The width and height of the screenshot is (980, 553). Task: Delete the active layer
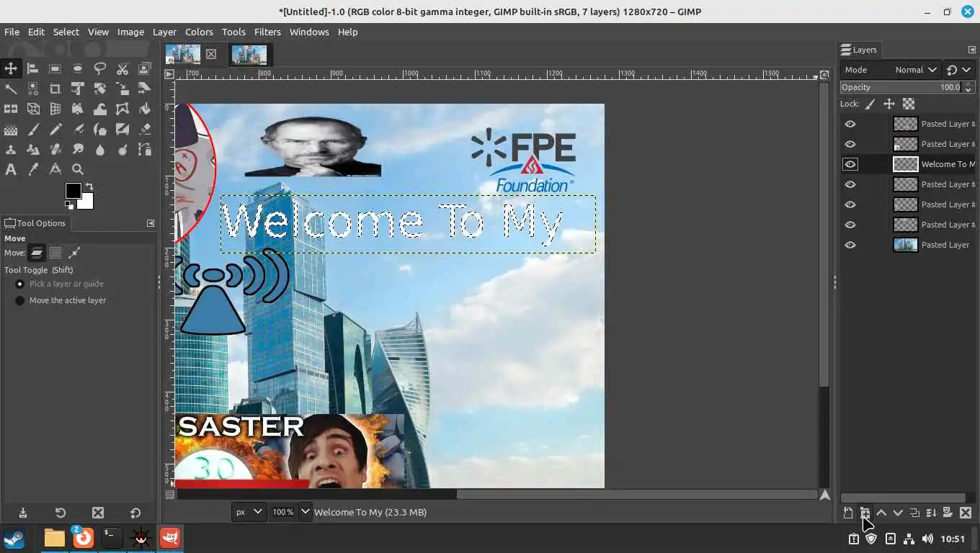point(966,513)
